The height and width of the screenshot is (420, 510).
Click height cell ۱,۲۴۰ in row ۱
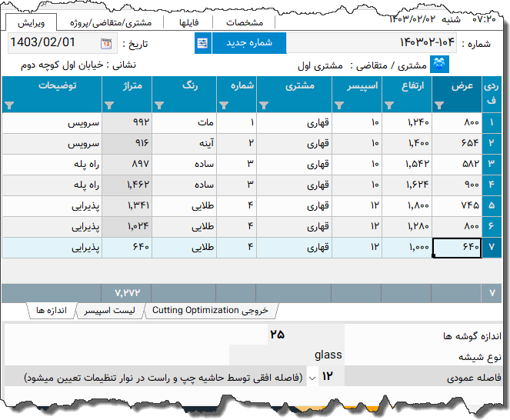pos(407,122)
